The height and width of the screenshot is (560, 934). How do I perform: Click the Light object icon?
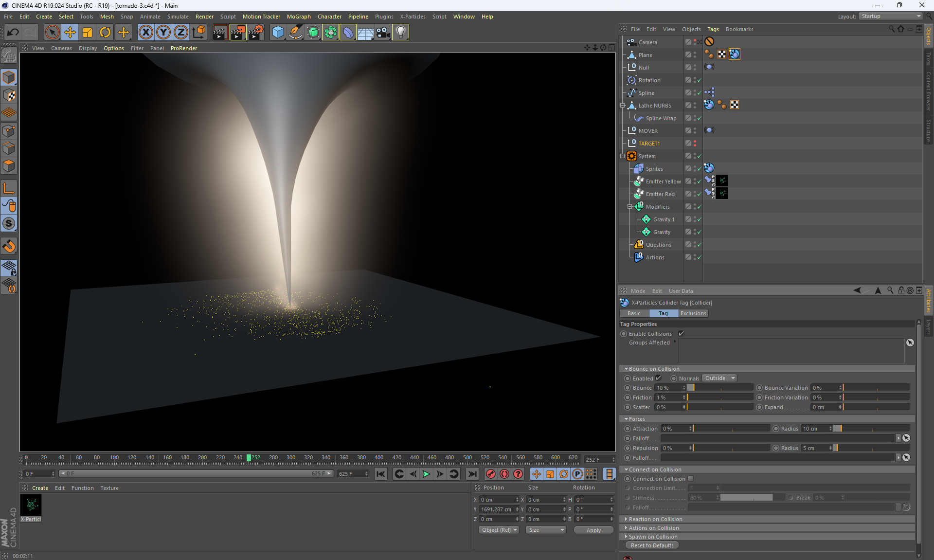[x=400, y=33]
